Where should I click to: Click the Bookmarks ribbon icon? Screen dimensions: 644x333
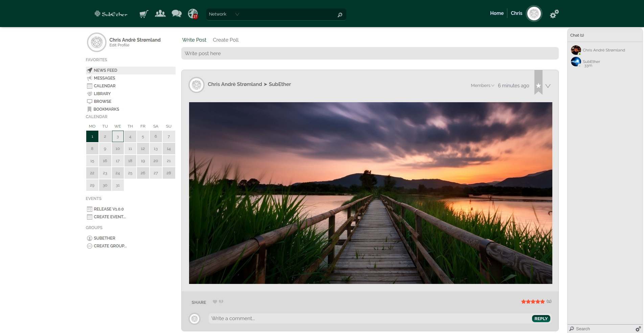pos(90,109)
